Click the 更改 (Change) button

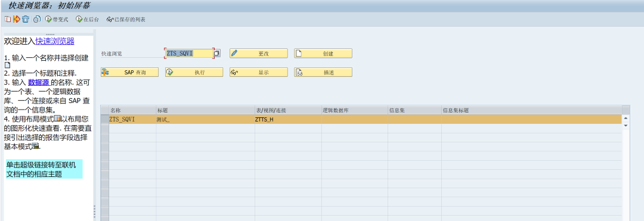point(259,53)
